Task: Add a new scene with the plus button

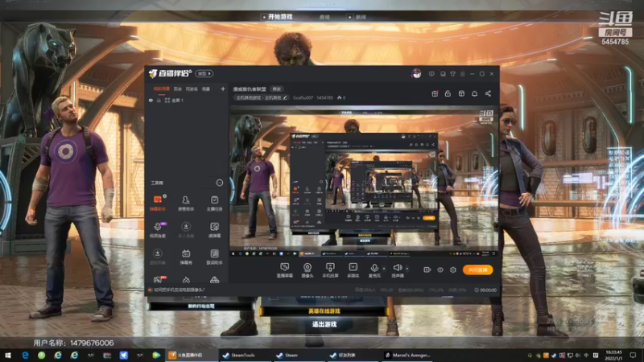Action: pos(223,88)
